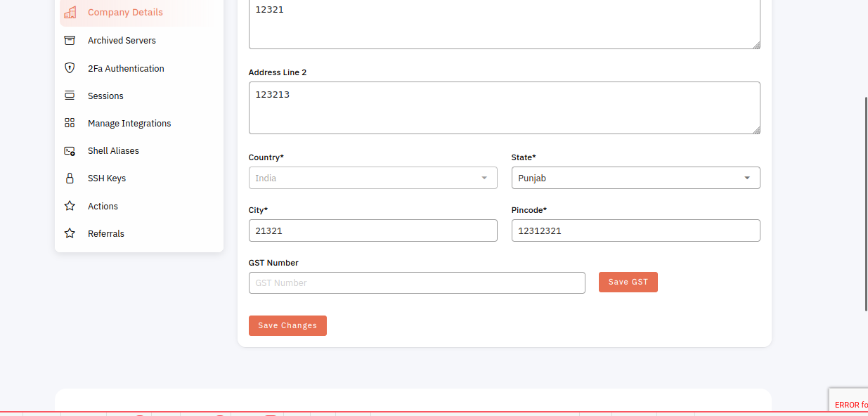Viewport: 868px width, 416px height.
Task: Click the Manage Integrations grid icon
Action: click(70, 123)
